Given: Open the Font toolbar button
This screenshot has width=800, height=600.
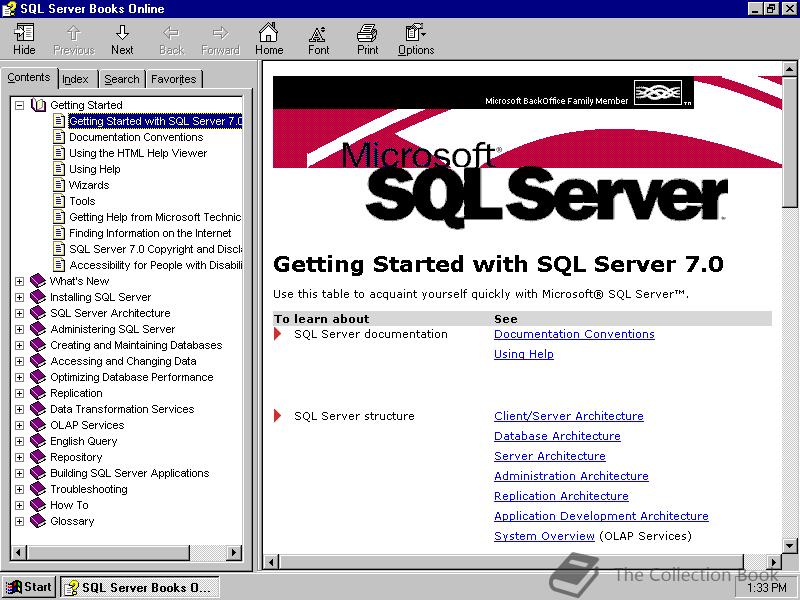Looking at the screenshot, I should [x=318, y=39].
